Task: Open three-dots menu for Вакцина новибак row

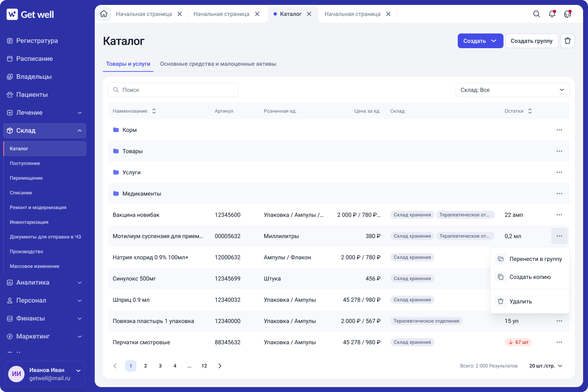Action: (559, 215)
